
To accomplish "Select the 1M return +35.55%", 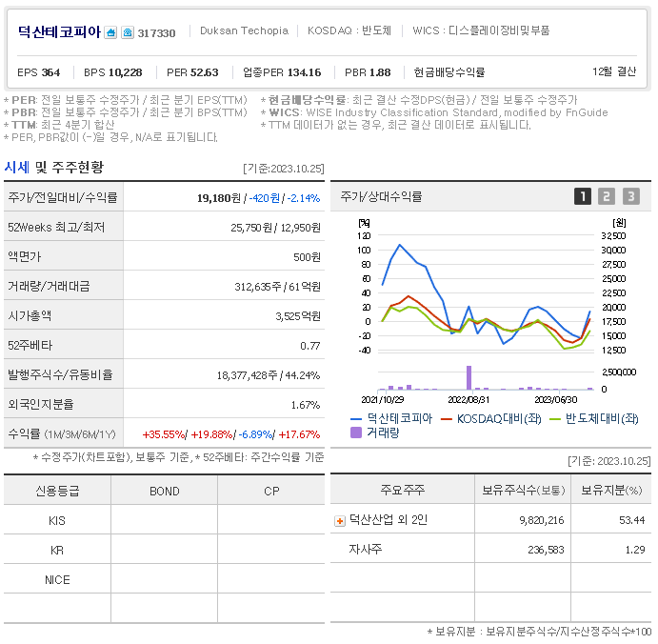I will coord(164,434).
